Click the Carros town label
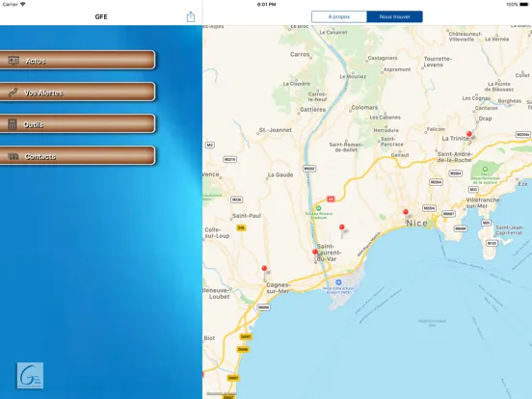 pos(300,54)
